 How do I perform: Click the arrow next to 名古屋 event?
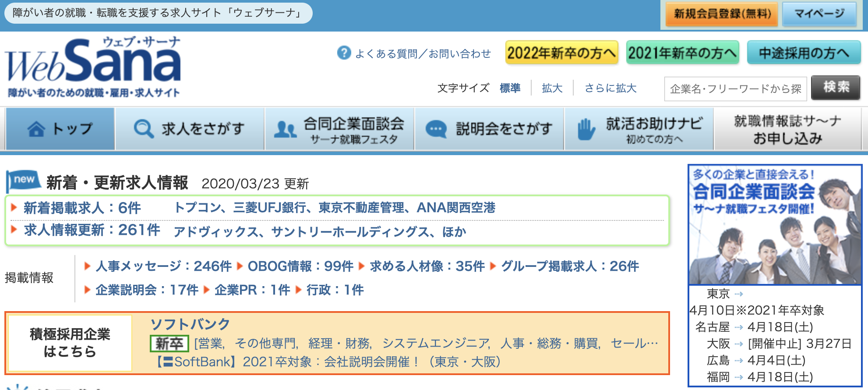(x=739, y=327)
